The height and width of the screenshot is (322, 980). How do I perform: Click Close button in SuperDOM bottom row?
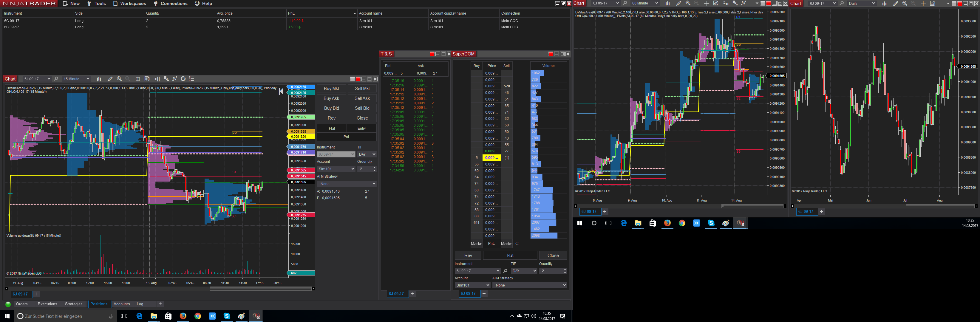click(x=553, y=256)
